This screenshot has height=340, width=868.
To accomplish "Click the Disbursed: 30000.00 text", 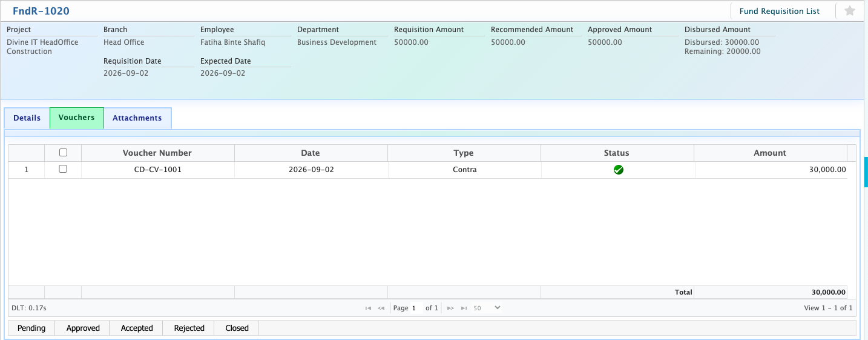I will point(722,42).
